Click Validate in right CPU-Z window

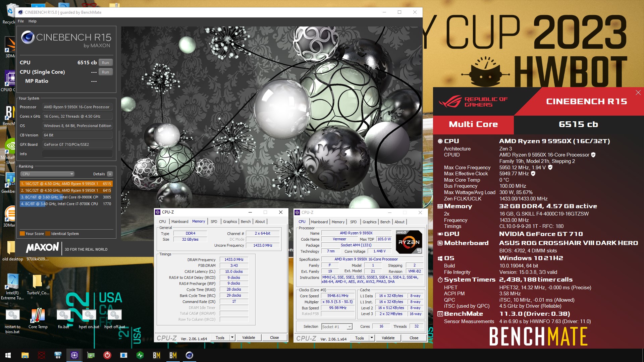point(388,338)
